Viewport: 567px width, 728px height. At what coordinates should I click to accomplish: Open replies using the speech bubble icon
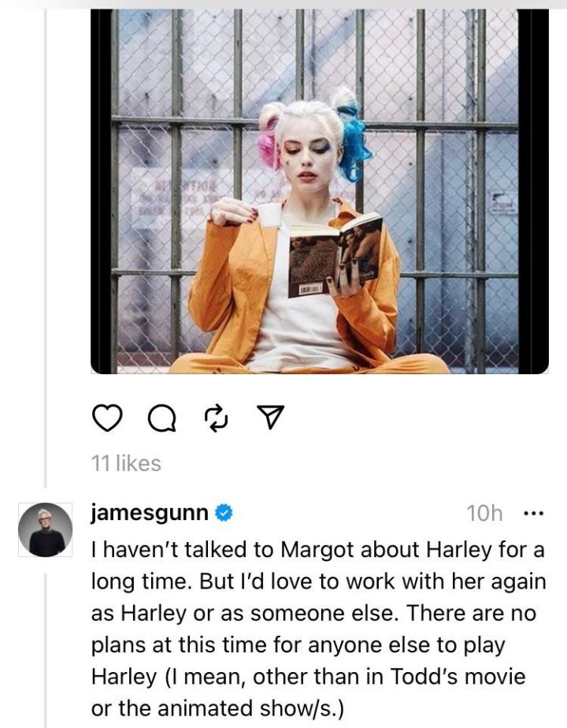[x=162, y=418]
